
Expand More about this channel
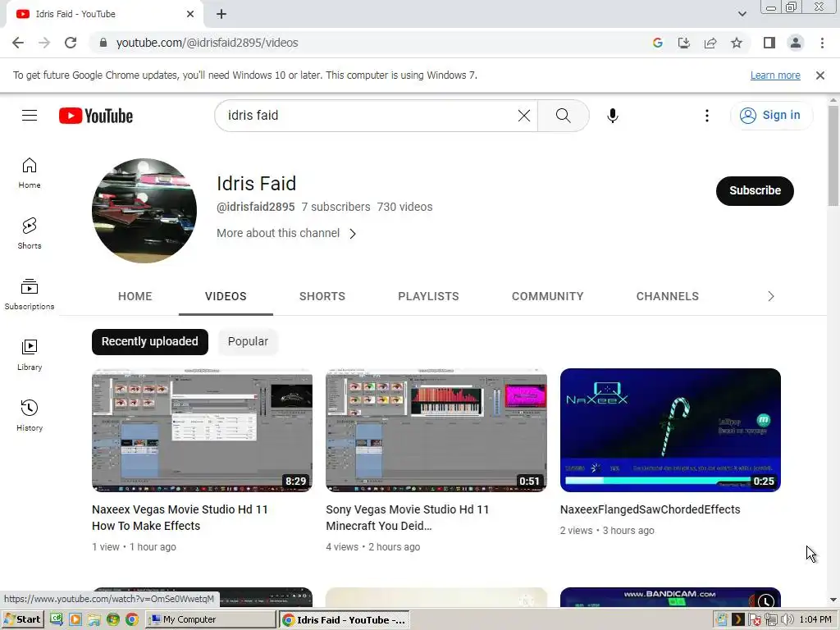[x=286, y=233]
